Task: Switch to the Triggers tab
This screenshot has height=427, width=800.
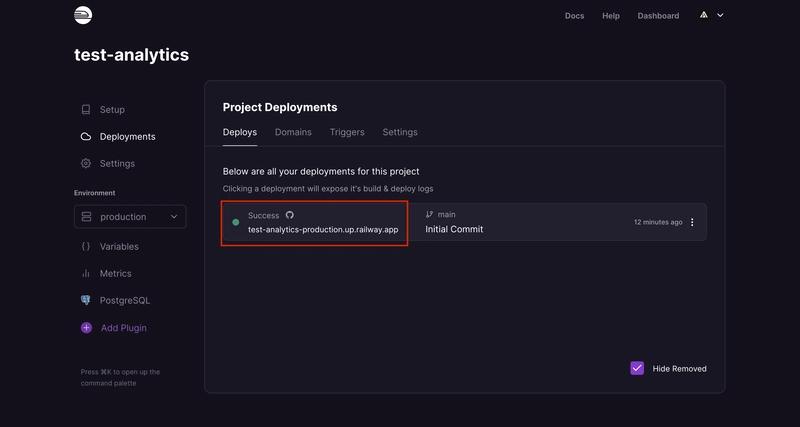Action: coord(347,132)
